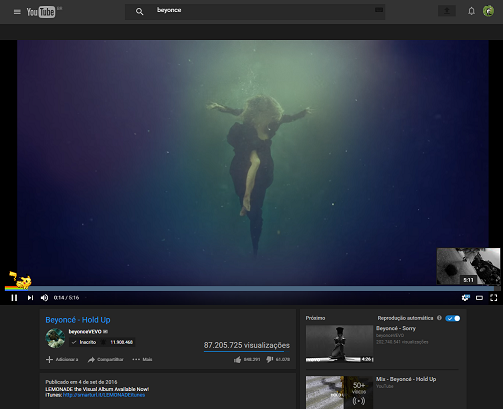Skip to the next video
Image resolution: width=503 pixels, height=409 pixels.
click(x=30, y=298)
